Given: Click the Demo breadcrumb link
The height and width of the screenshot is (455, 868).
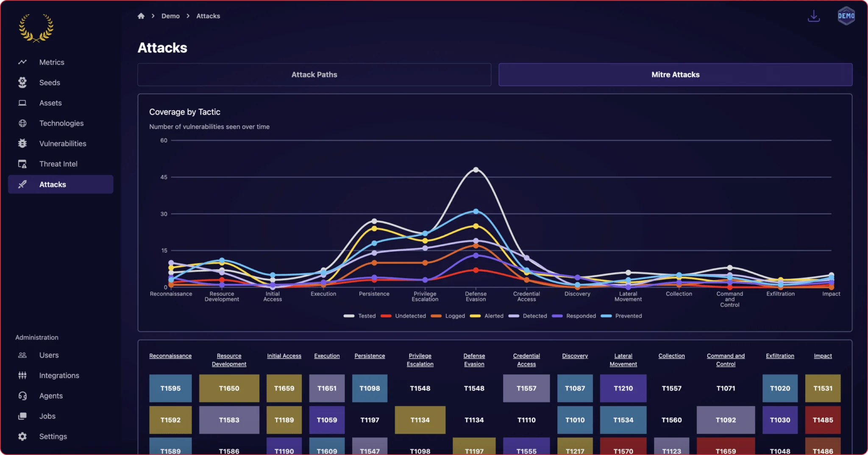Looking at the screenshot, I should point(170,16).
